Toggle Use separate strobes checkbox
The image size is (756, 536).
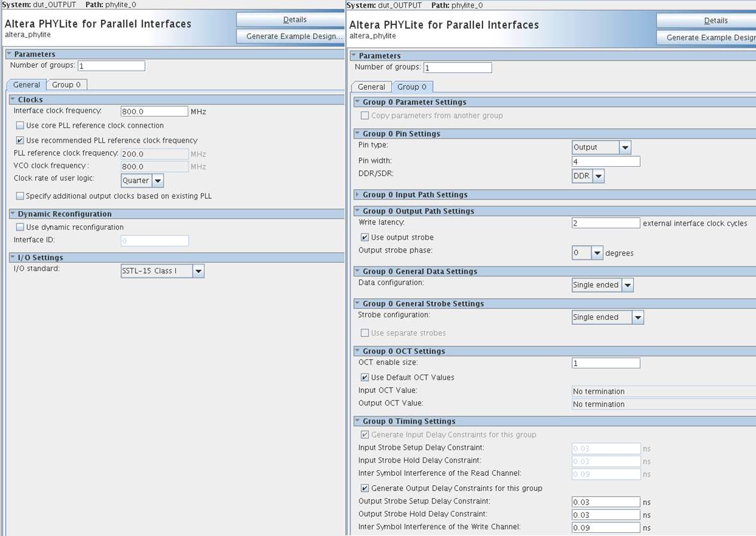click(x=365, y=333)
